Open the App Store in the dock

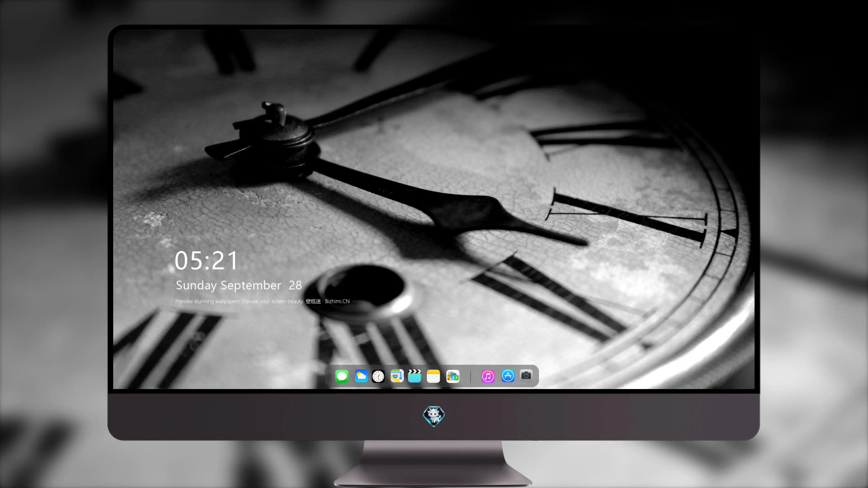pyautogui.click(x=508, y=376)
